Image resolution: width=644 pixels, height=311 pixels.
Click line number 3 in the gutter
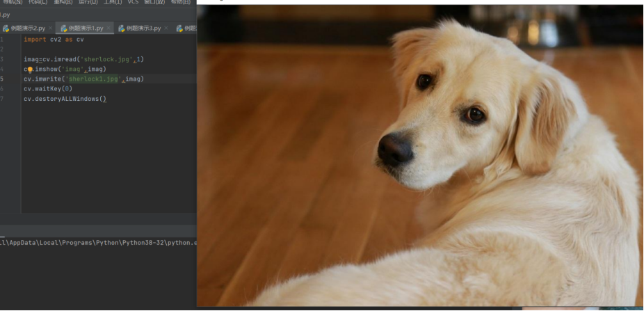[x=1, y=59]
